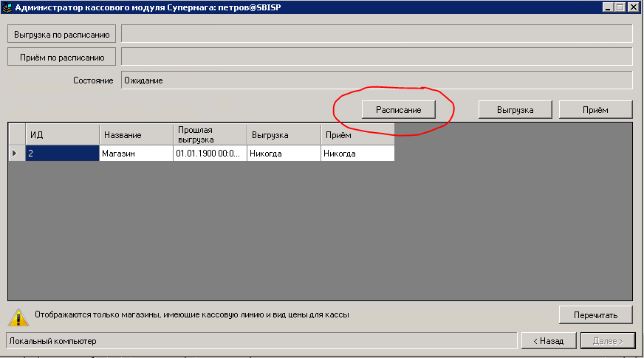This screenshot has width=644, height=358.
Task: Select the 01.01.1900 date cell
Action: pos(210,154)
